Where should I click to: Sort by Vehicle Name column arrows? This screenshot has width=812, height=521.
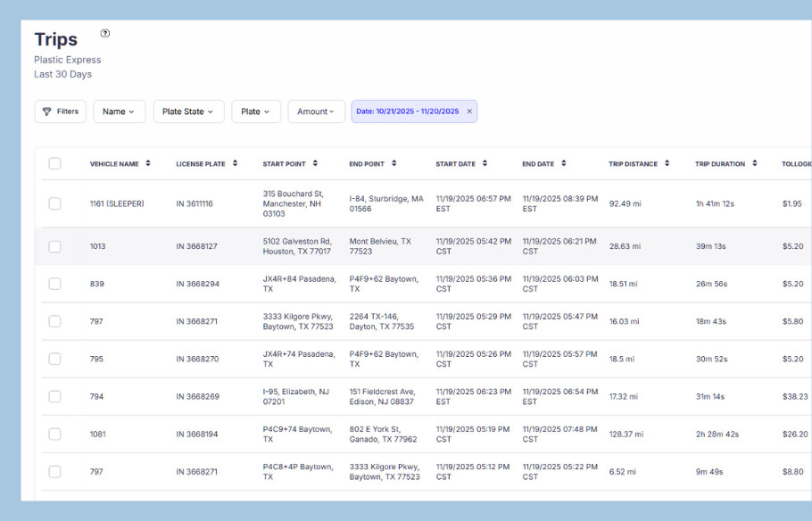(148, 163)
